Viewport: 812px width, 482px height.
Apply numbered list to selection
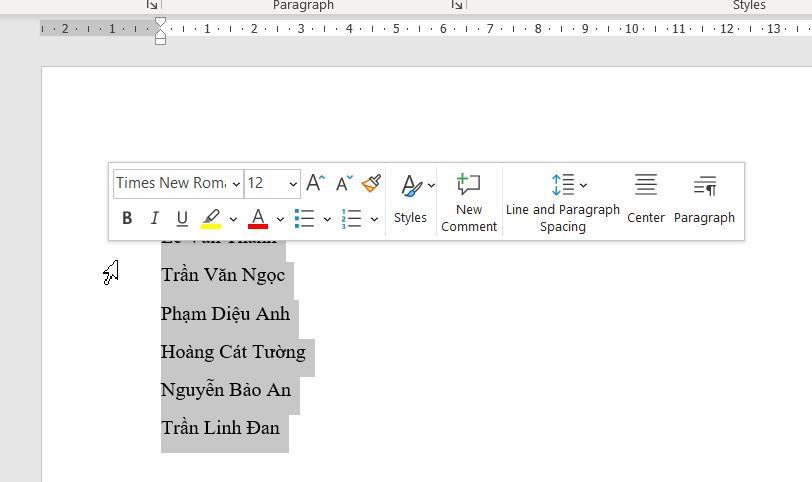pyautogui.click(x=352, y=218)
